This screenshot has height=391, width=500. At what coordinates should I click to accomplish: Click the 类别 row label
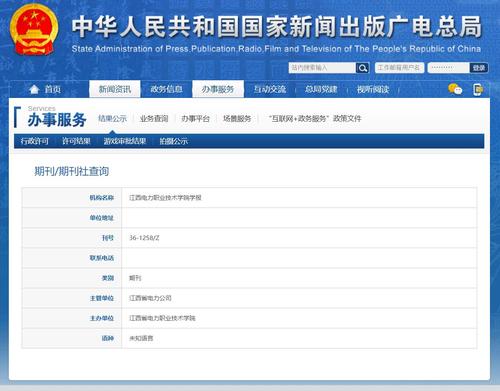pos(108,278)
